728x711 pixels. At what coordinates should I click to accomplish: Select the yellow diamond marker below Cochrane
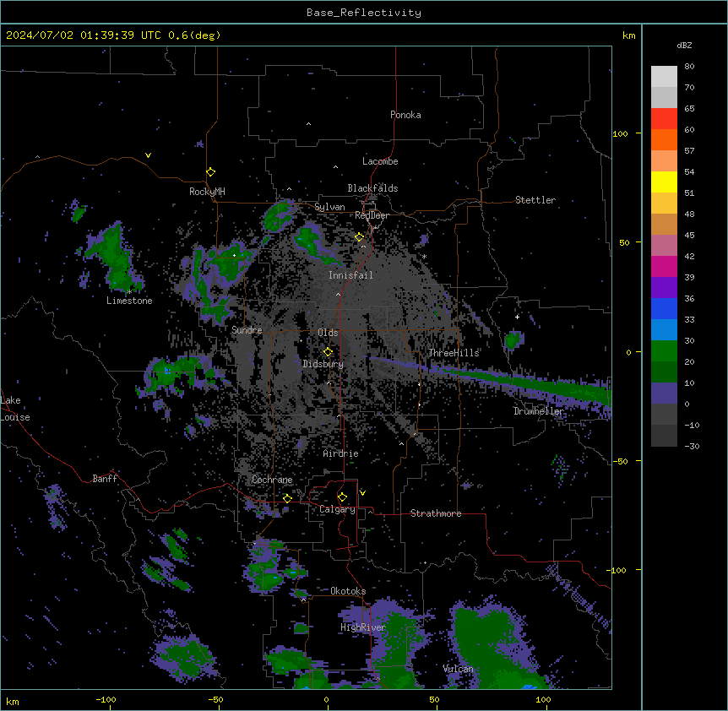287,498
